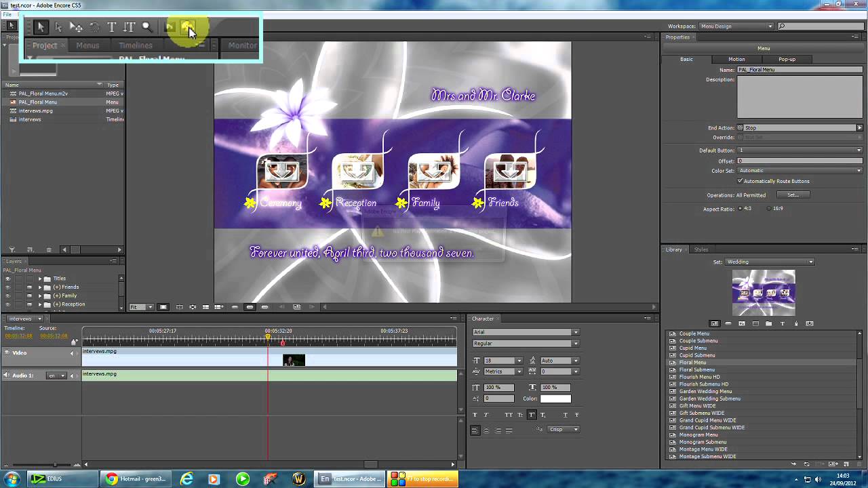Open the audio language en dropdown

(56, 375)
